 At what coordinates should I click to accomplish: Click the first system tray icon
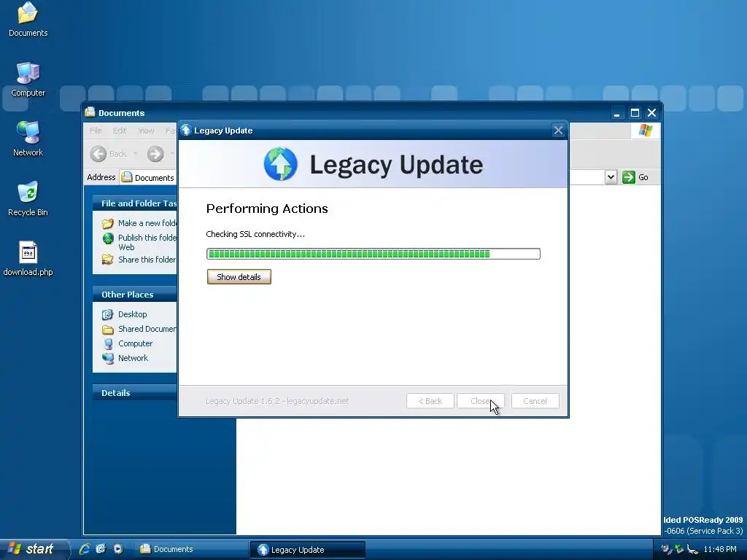click(667, 549)
